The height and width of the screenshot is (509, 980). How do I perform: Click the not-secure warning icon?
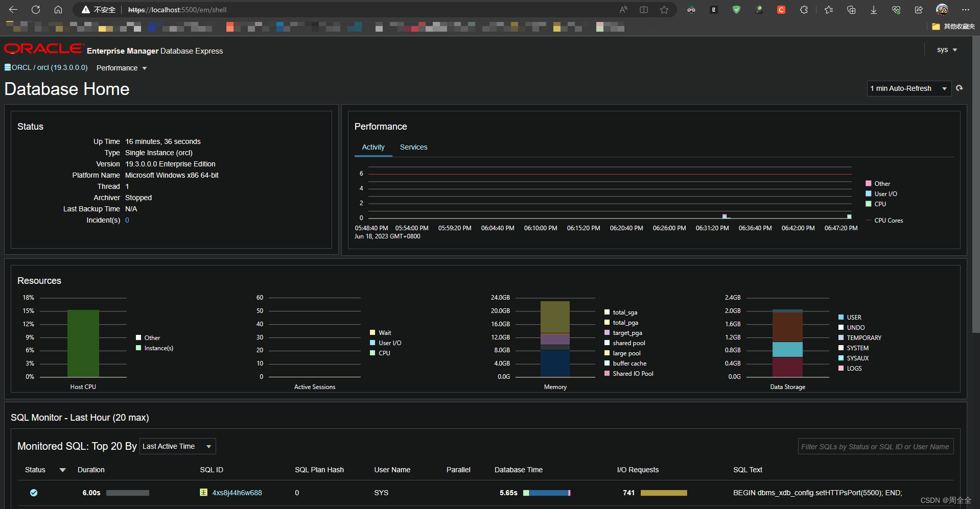[86, 10]
